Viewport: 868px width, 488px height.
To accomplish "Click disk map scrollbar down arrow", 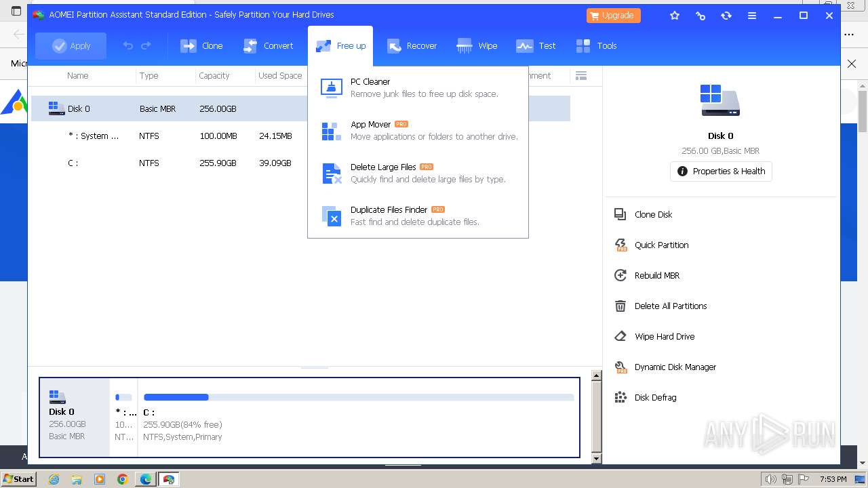I will coord(597,459).
